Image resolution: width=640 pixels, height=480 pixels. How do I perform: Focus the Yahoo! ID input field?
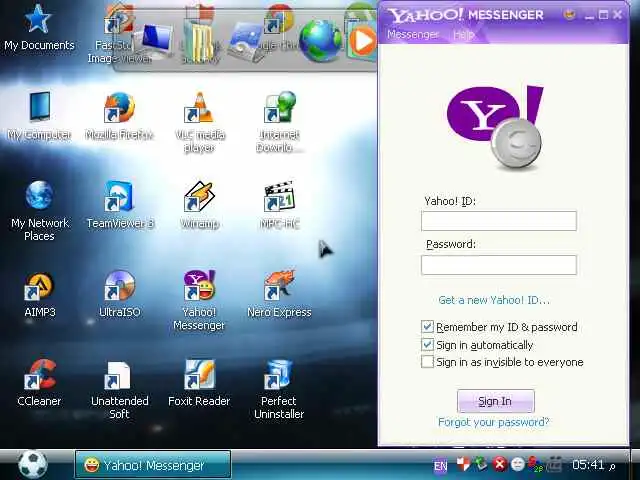[x=499, y=221]
